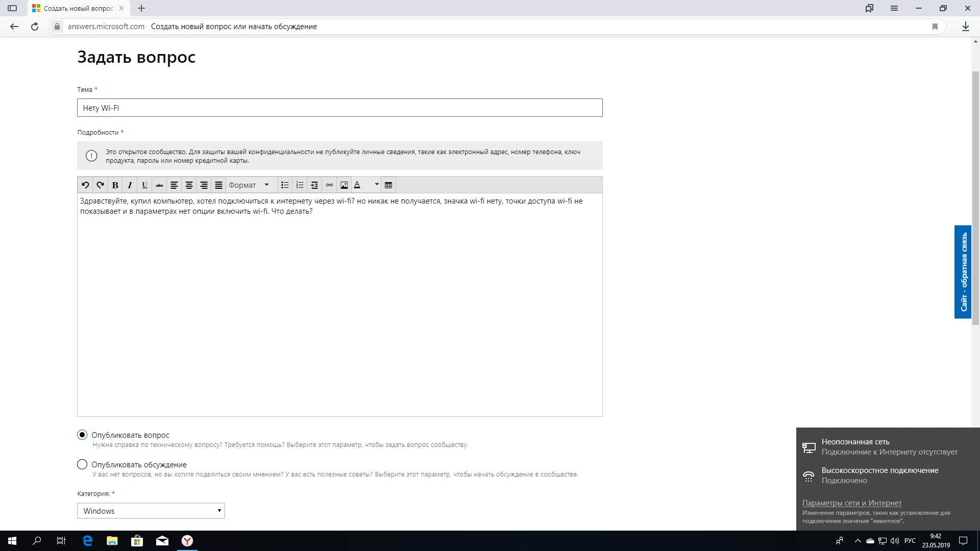The width and height of the screenshot is (980, 551).
Task: Click the Bold formatting icon
Action: point(114,185)
